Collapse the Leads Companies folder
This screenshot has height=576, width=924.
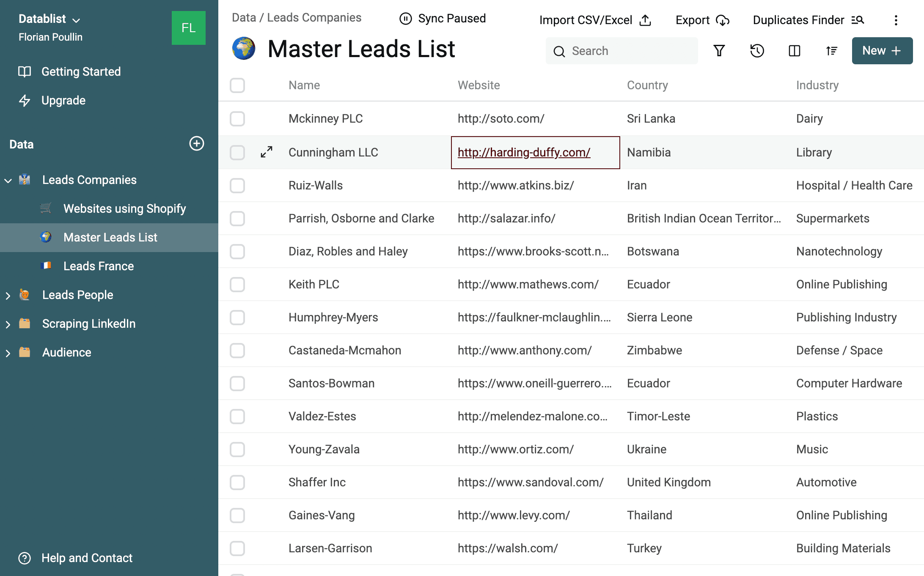click(x=8, y=181)
